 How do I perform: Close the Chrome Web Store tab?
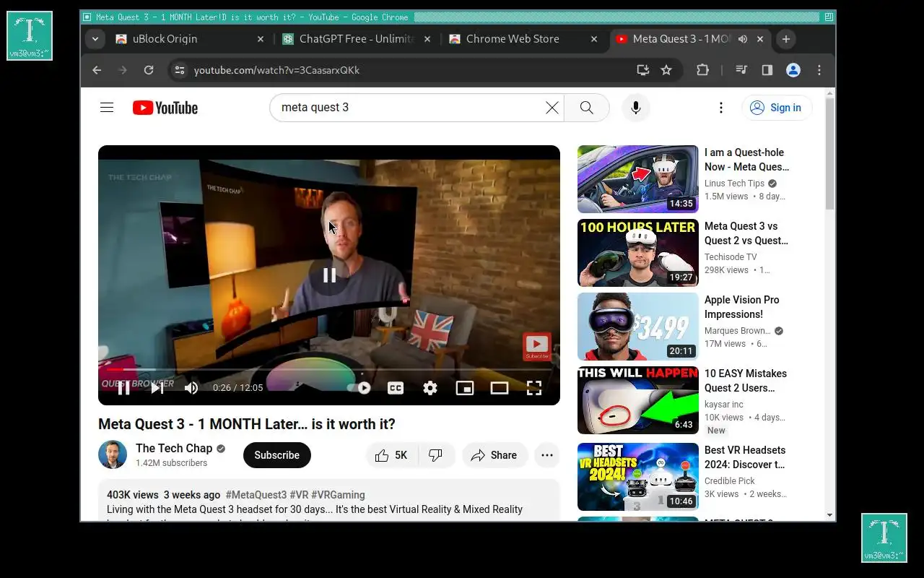594,39
